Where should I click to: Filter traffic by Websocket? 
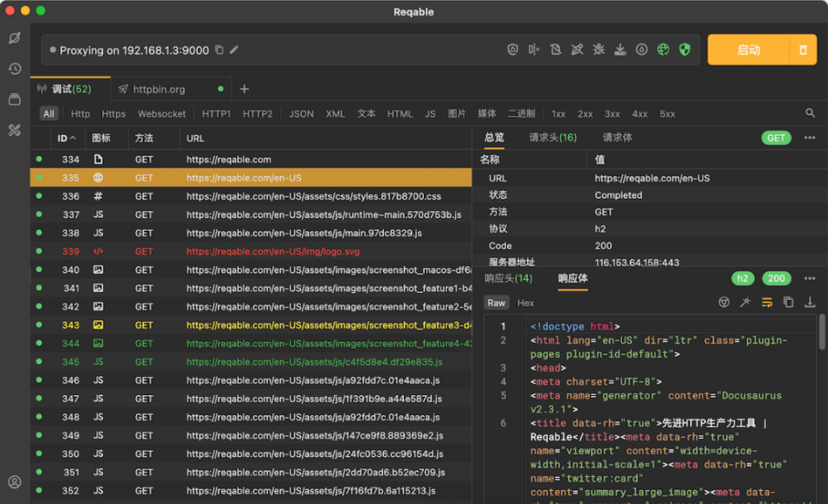pos(162,114)
